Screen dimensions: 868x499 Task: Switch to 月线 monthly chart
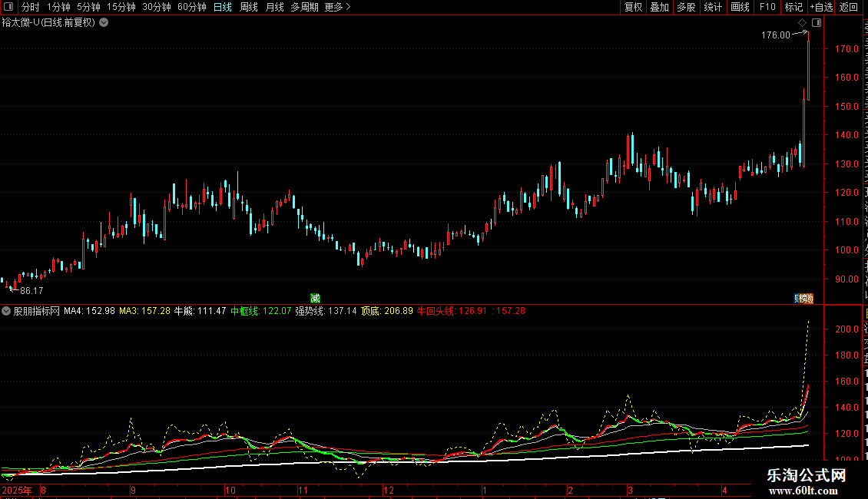click(274, 7)
